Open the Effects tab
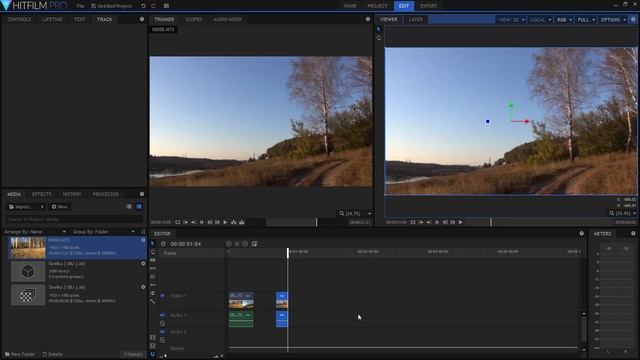This screenshot has height=360, width=640. pyautogui.click(x=42, y=194)
